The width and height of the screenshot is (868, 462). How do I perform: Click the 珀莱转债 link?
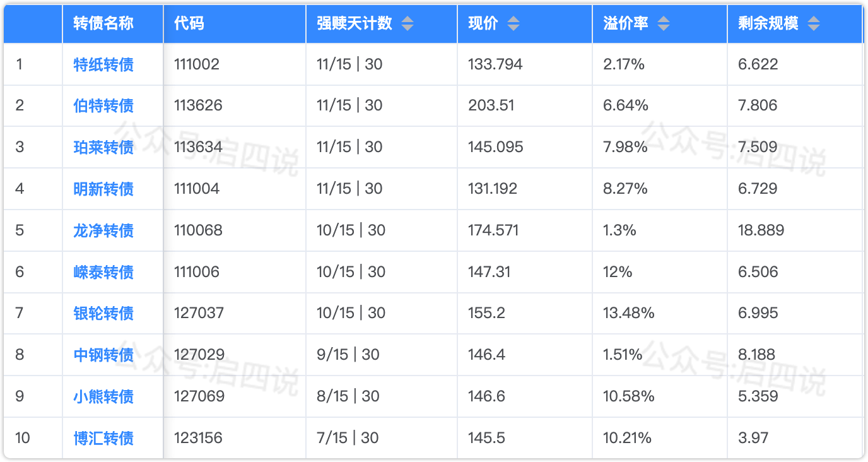click(103, 147)
